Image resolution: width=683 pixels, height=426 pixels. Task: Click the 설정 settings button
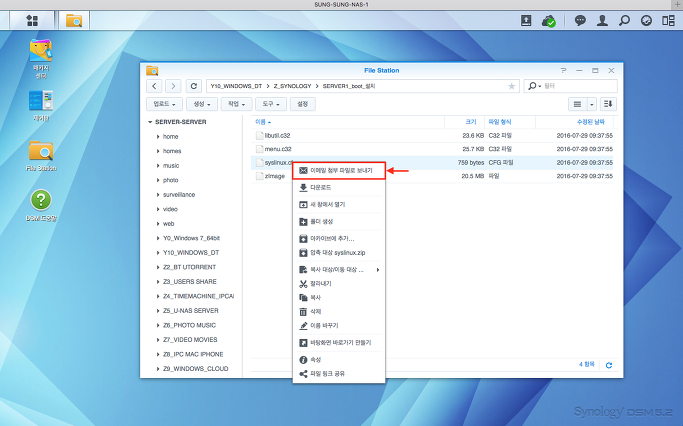(x=303, y=104)
